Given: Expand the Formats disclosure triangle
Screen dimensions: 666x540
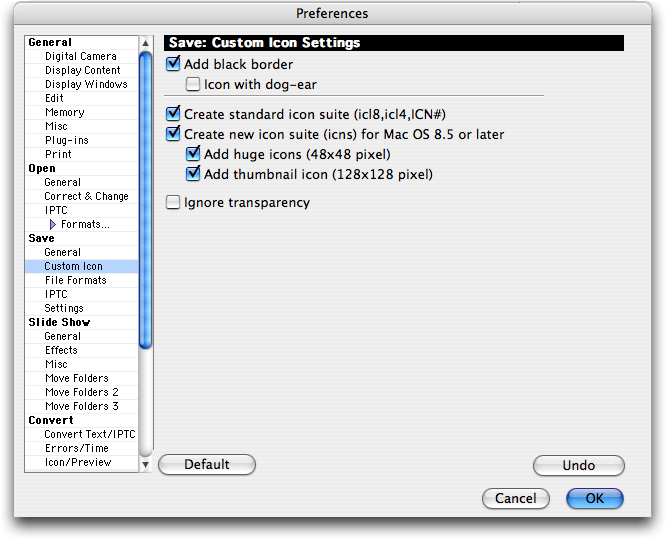Looking at the screenshot, I should click(53, 225).
